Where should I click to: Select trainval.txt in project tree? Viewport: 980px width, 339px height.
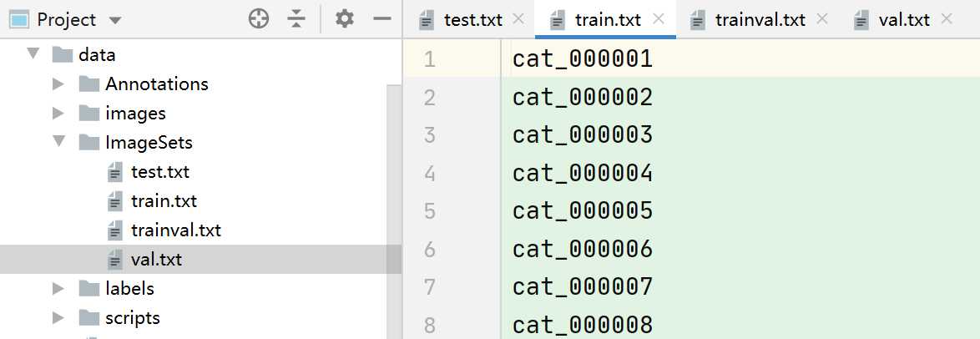tap(175, 230)
